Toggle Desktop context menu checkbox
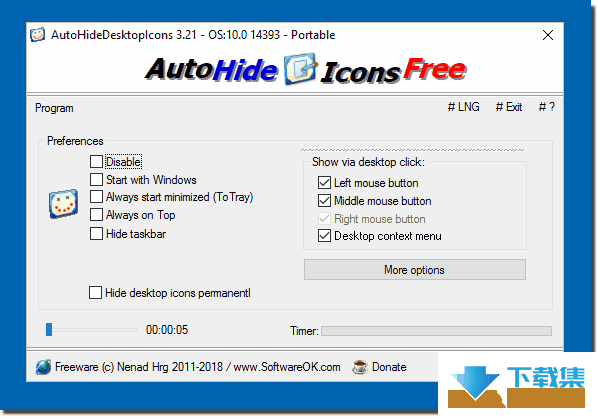This screenshot has width=598, height=417. [x=324, y=236]
